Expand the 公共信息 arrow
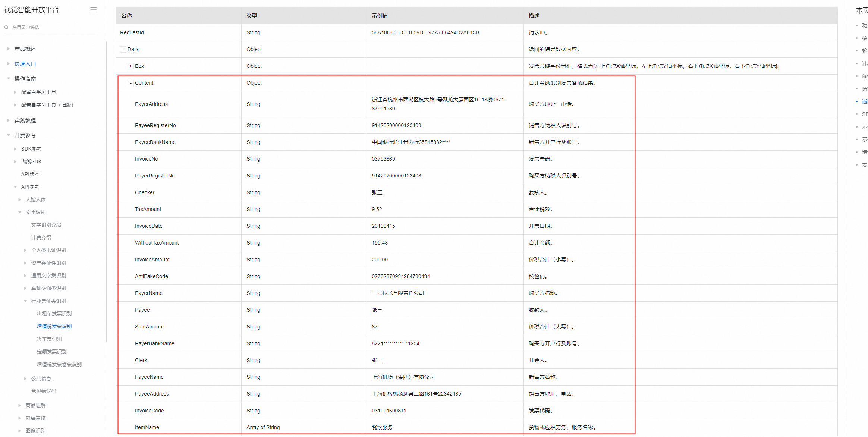This screenshot has width=868, height=437. pyautogui.click(x=25, y=378)
